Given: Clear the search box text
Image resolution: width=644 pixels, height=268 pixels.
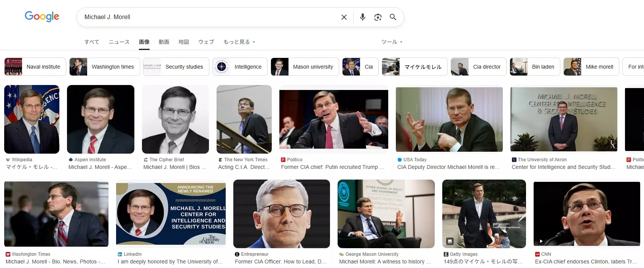Looking at the screenshot, I should (x=344, y=17).
